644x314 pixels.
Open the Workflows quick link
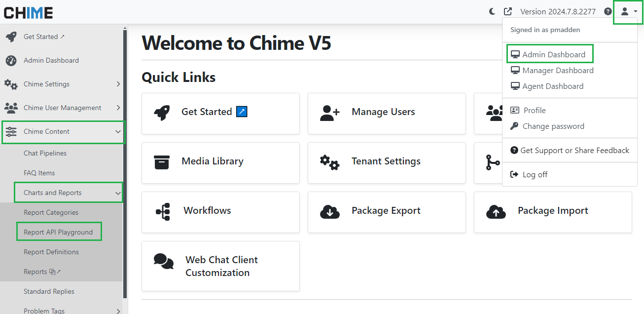tap(220, 212)
